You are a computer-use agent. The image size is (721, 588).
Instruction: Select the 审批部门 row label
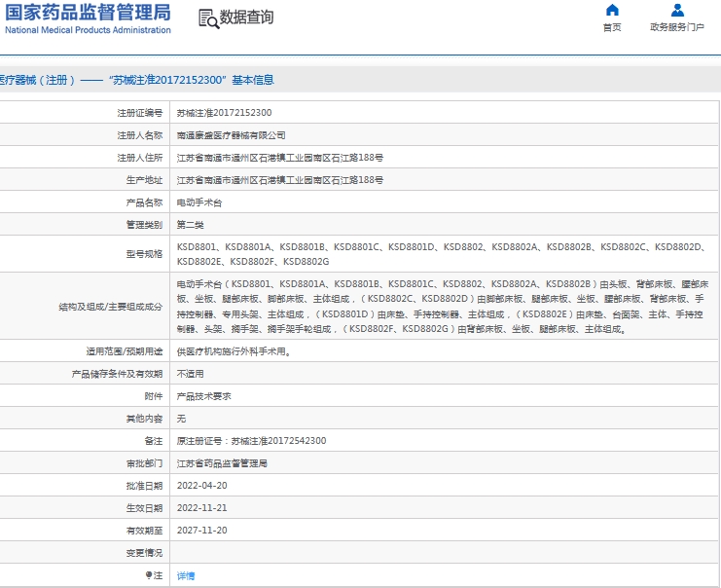coord(144,463)
